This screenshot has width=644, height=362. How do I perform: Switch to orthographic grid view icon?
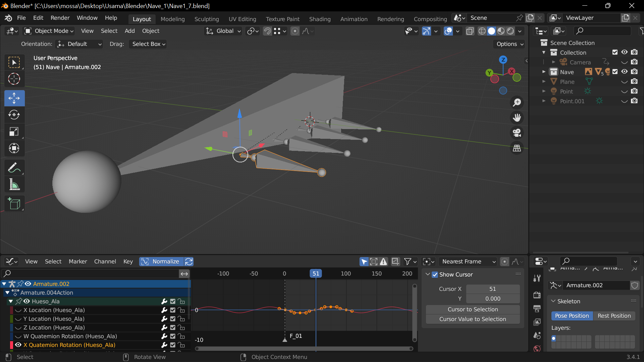[517, 148]
